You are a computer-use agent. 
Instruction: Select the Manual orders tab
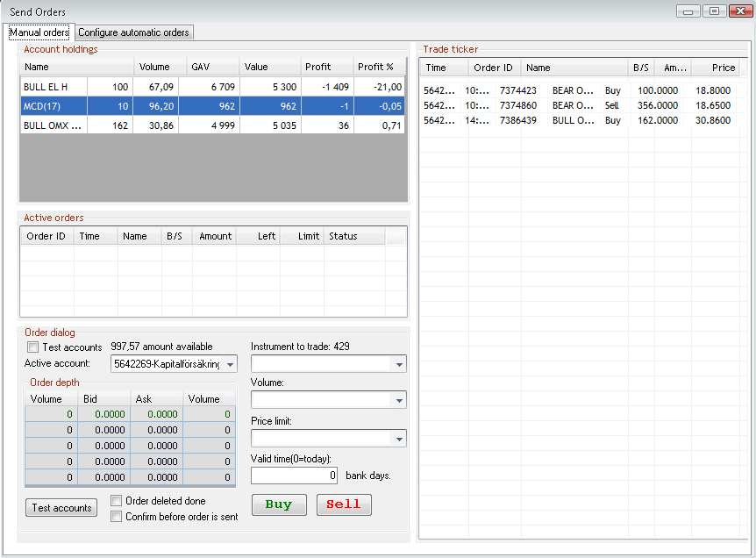[39, 32]
